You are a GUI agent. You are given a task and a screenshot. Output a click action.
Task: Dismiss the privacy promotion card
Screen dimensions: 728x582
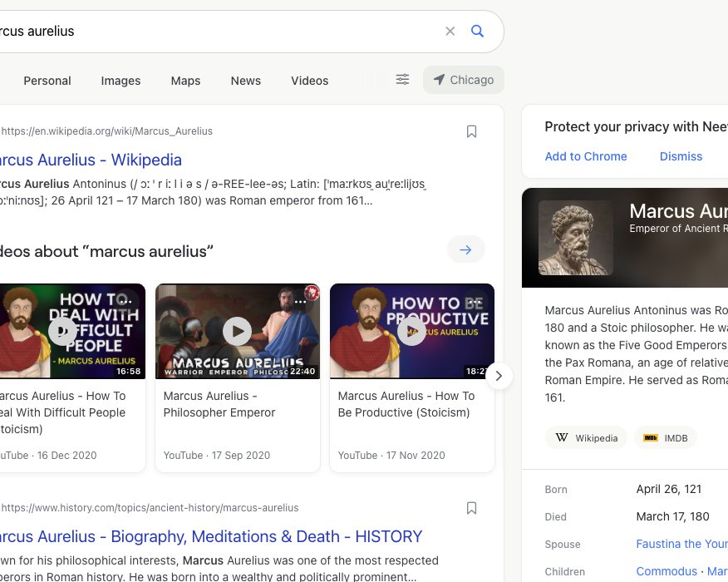coord(681,156)
